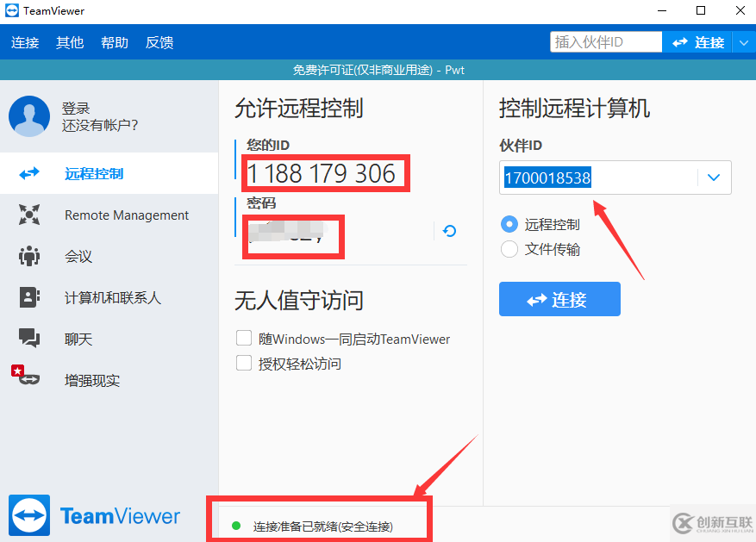Open the 反馈 menu
Viewport: 756px width, 542px height.
pos(159,42)
